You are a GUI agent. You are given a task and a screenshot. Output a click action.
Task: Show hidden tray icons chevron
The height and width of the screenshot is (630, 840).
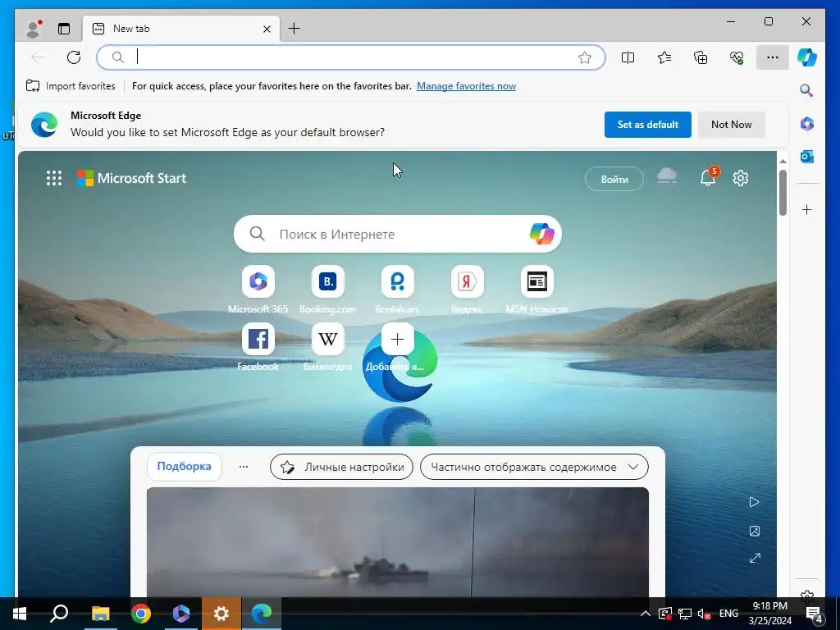(646, 614)
